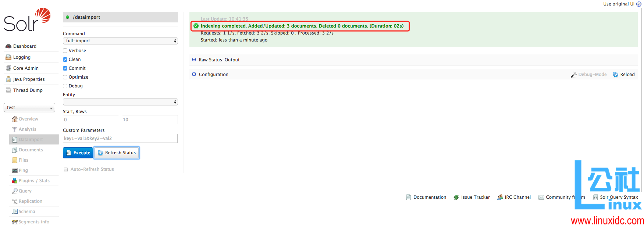Click the Execute button
644x230 pixels.
(78, 153)
